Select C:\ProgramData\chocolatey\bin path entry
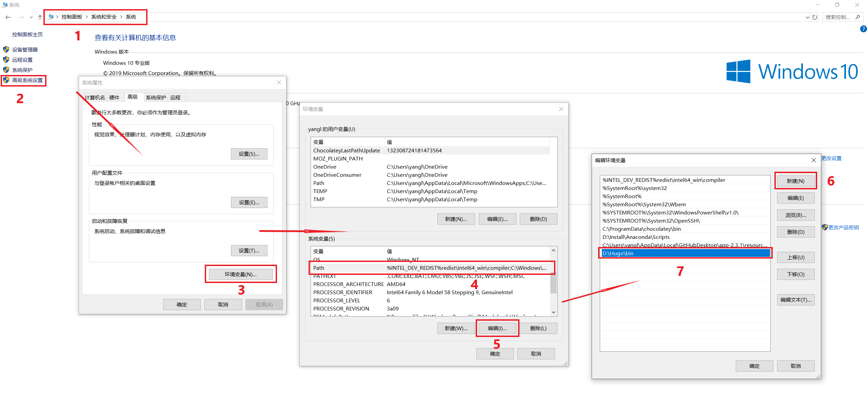 click(x=685, y=229)
